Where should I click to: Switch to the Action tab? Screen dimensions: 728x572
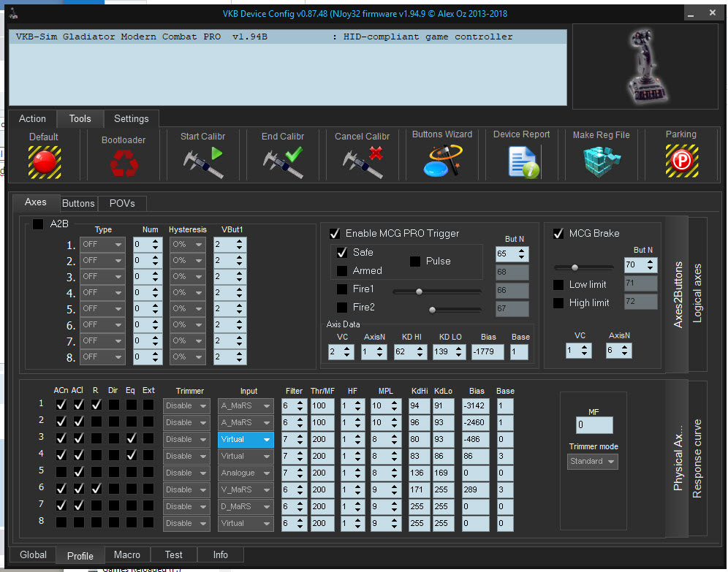coord(32,119)
